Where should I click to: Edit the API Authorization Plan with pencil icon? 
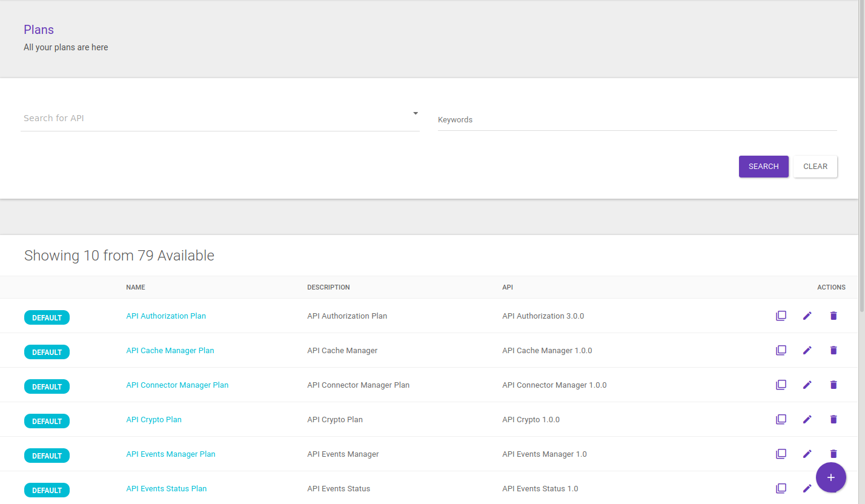pos(807,316)
